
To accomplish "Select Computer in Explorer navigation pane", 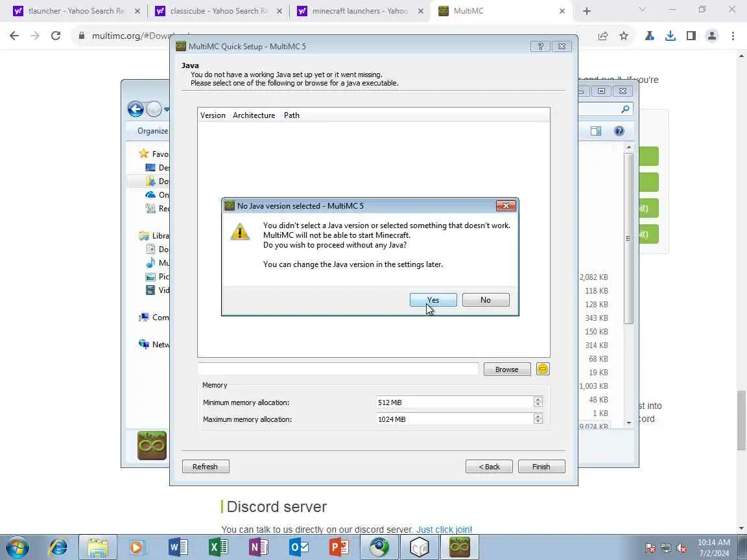I will pyautogui.click(x=154, y=317).
